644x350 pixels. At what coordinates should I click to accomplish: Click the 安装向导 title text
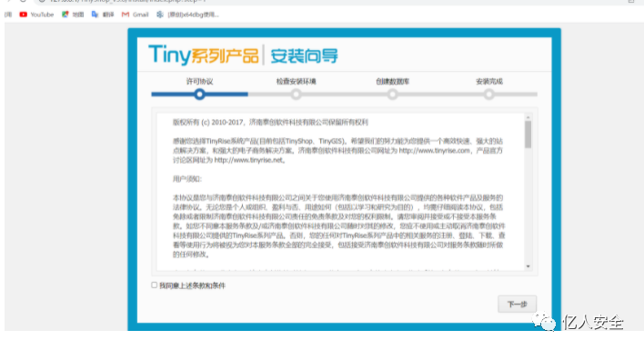coord(304,55)
